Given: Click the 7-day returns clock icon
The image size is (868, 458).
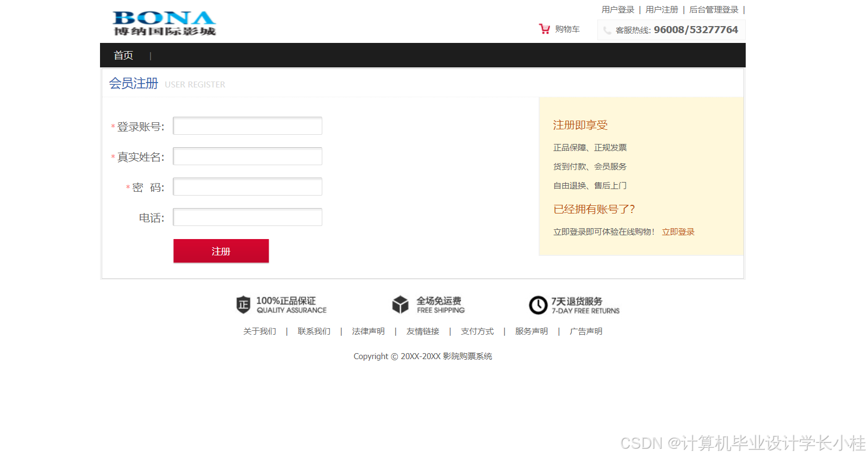Looking at the screenshot, I should tap(538, 305).
